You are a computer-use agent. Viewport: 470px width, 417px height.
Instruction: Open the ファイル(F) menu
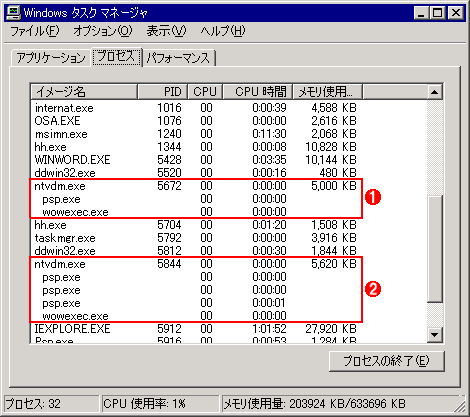tap(35, 31)
